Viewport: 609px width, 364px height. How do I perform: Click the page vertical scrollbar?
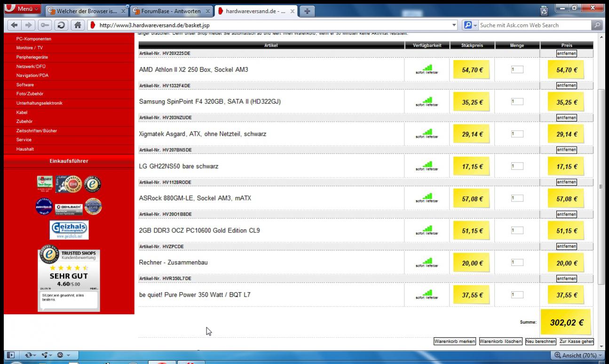coord(601,188)
